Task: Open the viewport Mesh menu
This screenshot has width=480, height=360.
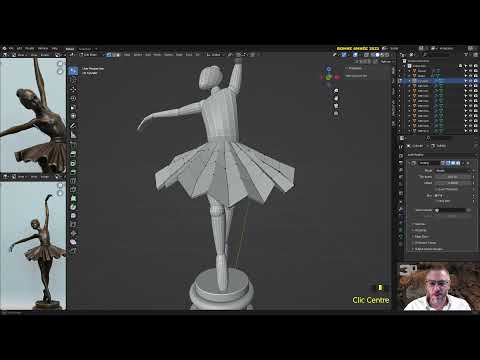Action: coord(157,54)
